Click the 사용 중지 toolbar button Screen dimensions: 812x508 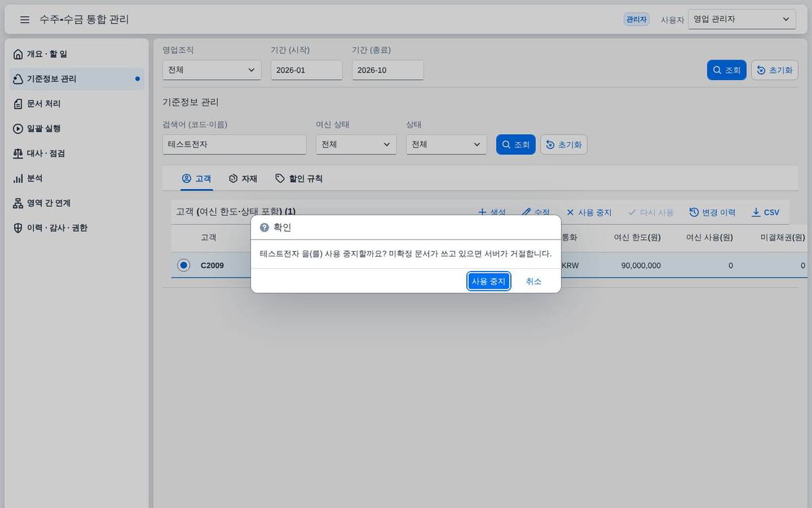pyautogui.click(x=589, y=212)
